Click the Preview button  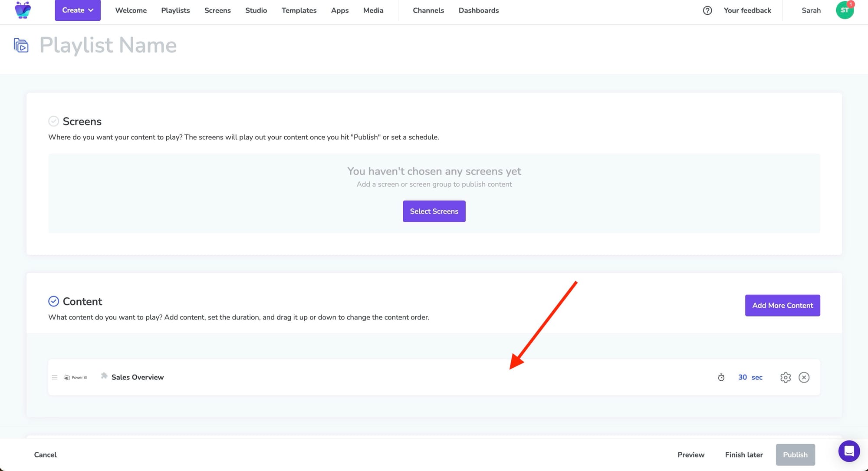coord(691,455)
